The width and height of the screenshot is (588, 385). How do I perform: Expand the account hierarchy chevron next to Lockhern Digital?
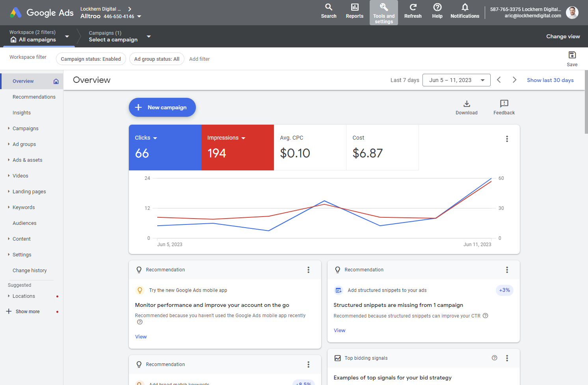130,9
